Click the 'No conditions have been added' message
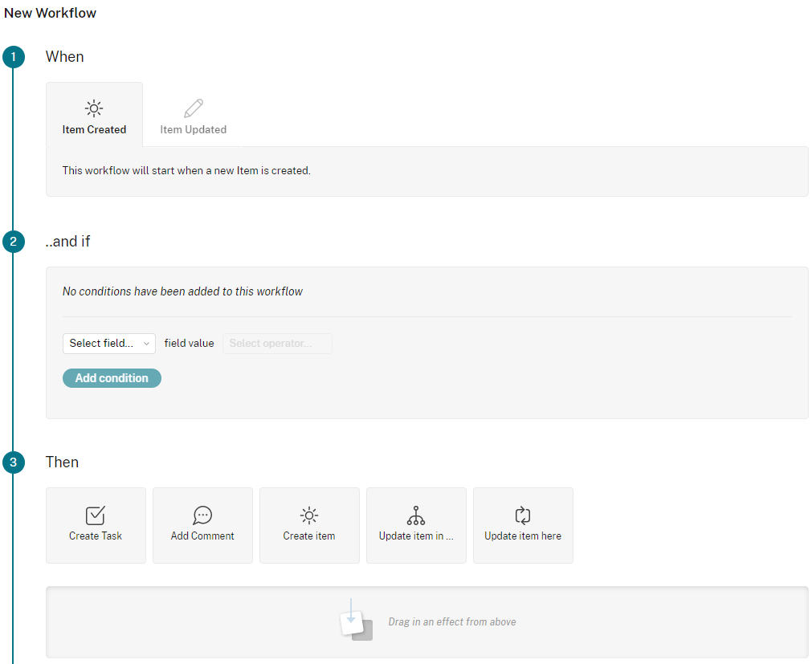Image resolution: width=812 pixels, height=664 pixels. 182,292
